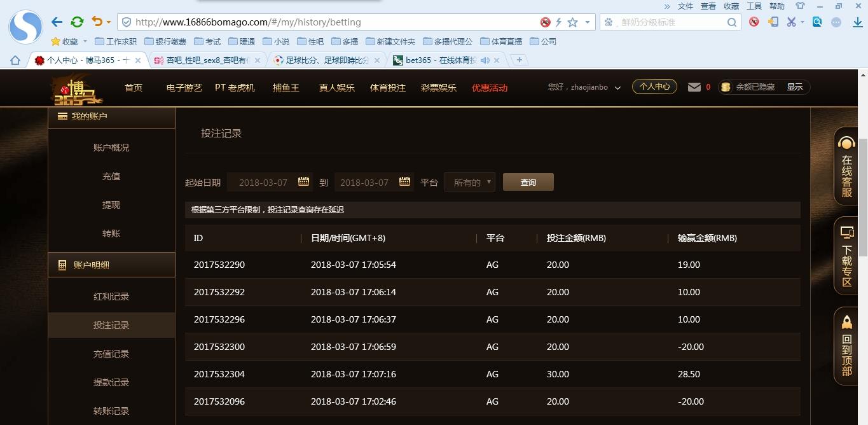
Task: Open 提现 in the sidebar
Action: (x=111, y=205)
